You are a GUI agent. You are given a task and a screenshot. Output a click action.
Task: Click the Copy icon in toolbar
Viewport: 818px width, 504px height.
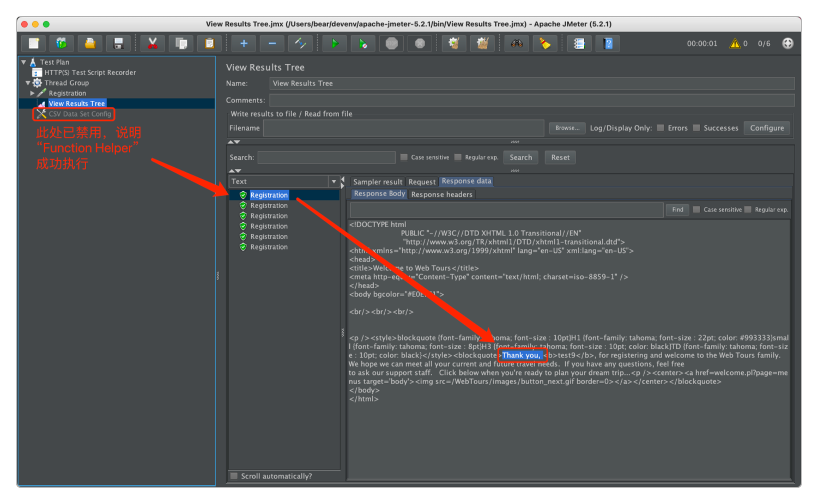click(x=181, y=44)
